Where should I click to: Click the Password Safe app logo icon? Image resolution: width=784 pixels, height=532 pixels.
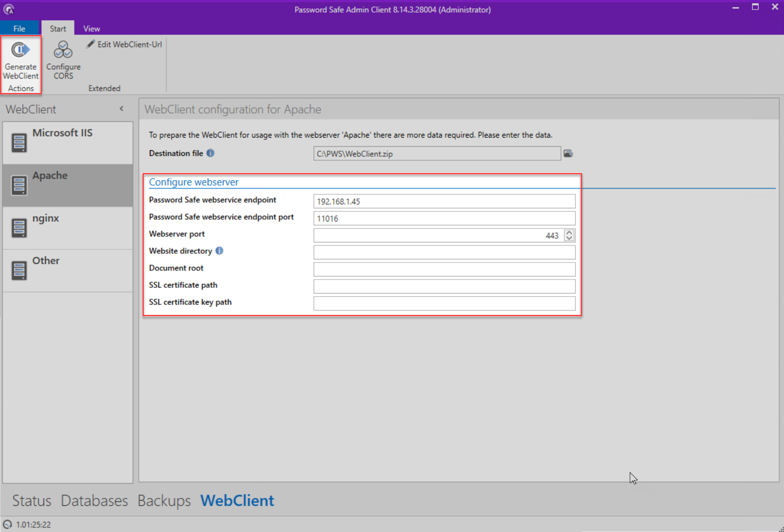(9, 9)
